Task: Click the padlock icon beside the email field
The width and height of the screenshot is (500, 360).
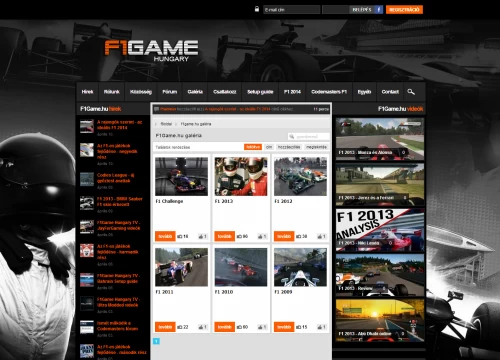Action: [x=257, y=9]
